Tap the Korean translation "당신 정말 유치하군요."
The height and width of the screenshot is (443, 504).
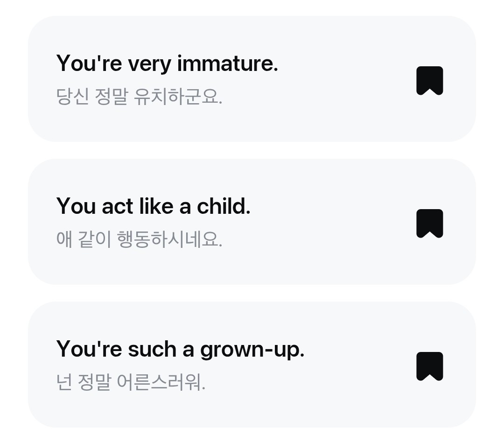pos(139,97)
